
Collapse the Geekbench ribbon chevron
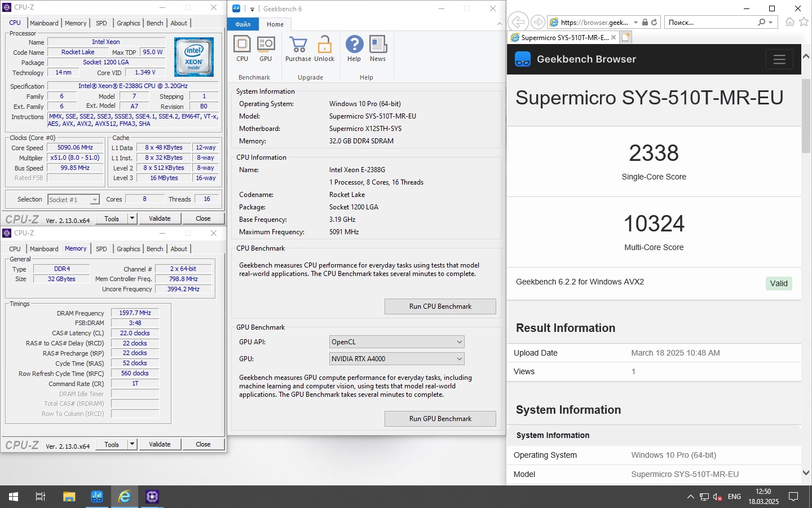499,24
